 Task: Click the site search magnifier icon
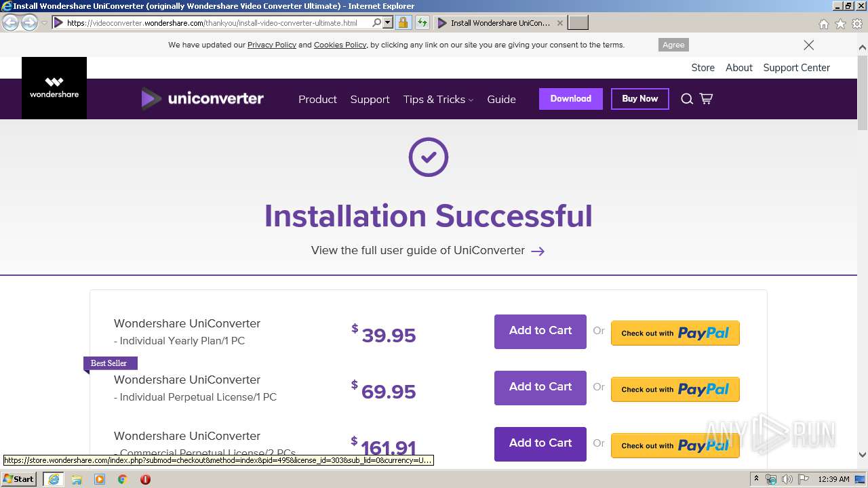coord(687,99)
